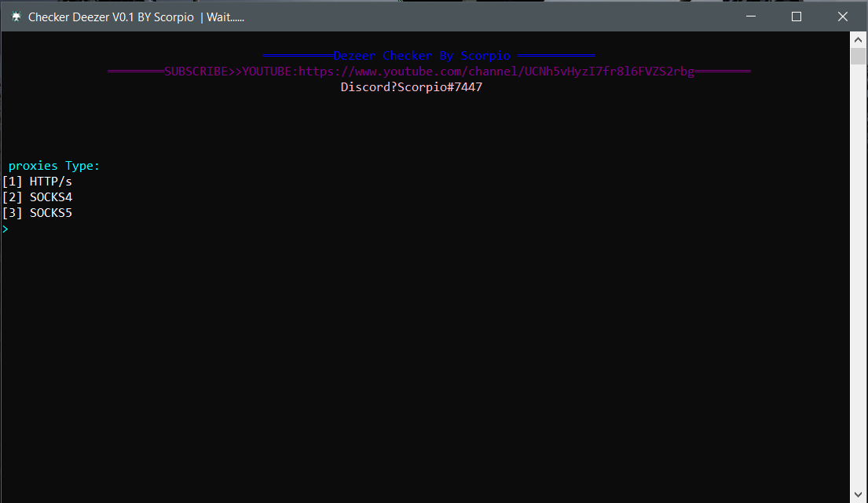Image resolution: width=868 pixels, height=503 pixels.
Task: Click the 'Dezeer Checker By Scorpio' header
Action: point(422,56)
